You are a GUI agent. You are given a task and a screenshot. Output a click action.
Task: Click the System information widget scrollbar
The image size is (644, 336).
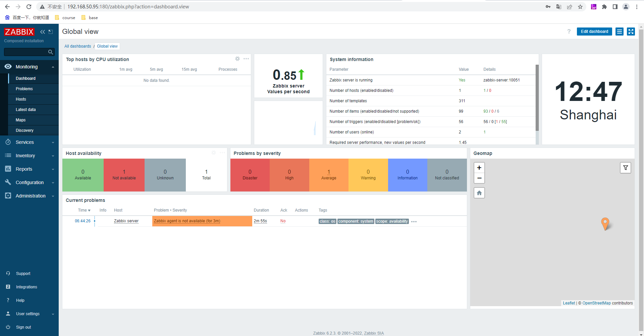point(537,98)
